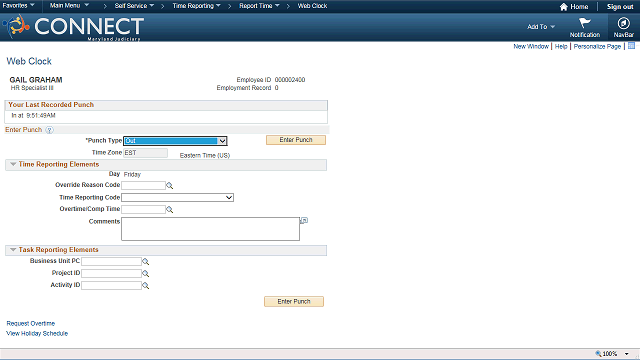This screenshot has width=640, height=360.
Task: Open Project ID lookup magnifier
Action: coord(145,273)
